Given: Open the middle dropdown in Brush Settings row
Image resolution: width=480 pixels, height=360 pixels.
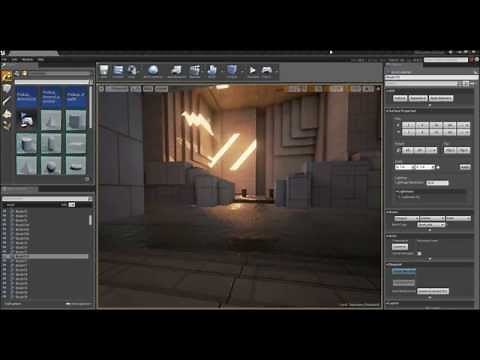Looking at the screenshot, I should [x=432, y=218].
